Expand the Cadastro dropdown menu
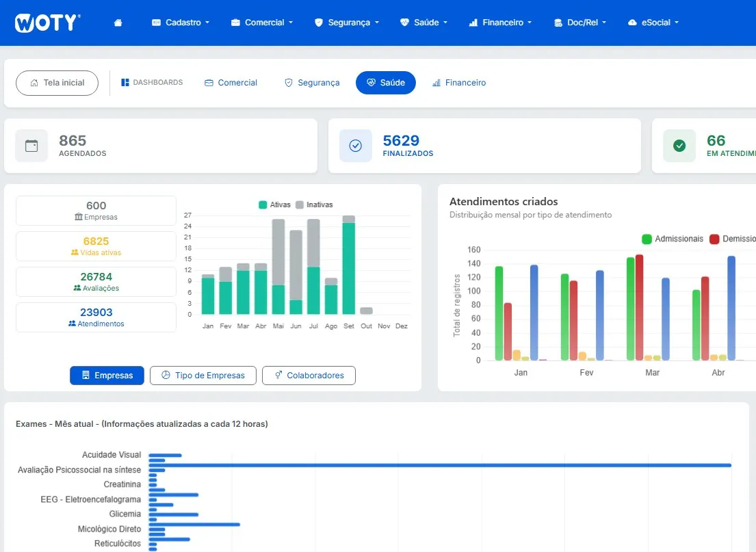 pyautogui.click(x=207, y=23)
